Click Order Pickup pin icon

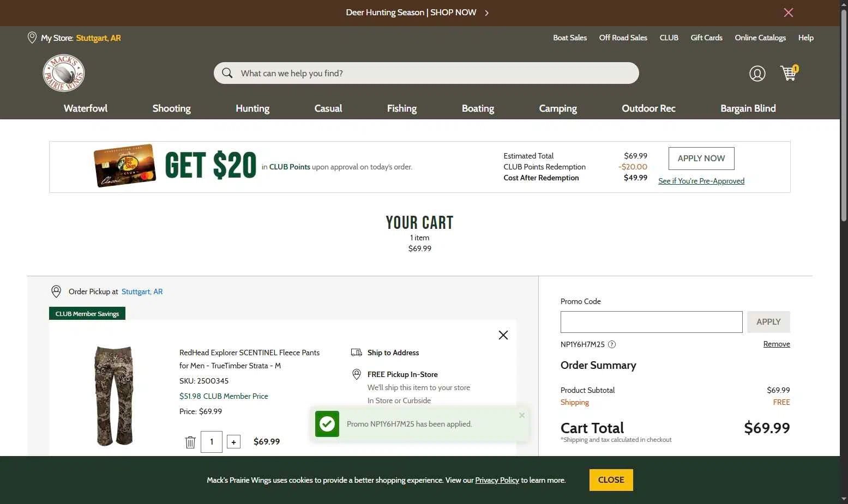[x=56, y=292]
